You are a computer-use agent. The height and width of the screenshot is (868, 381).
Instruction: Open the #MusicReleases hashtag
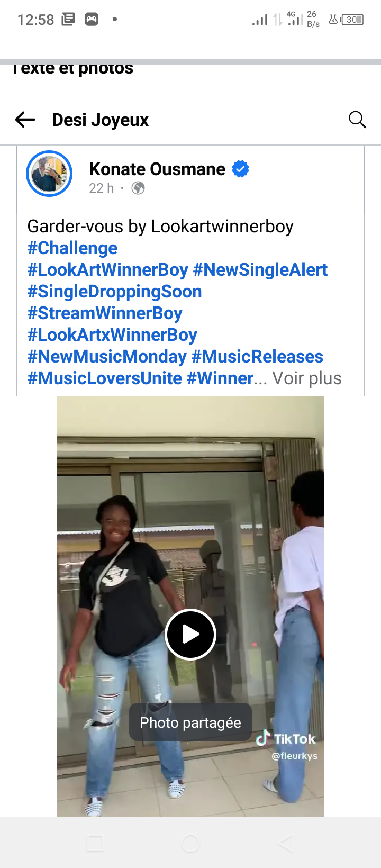pos(257,357)
